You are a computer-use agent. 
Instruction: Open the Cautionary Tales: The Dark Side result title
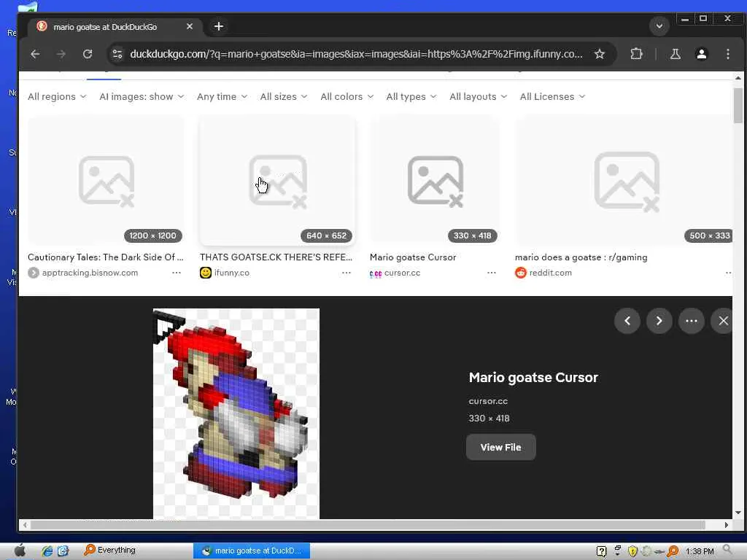105,257
